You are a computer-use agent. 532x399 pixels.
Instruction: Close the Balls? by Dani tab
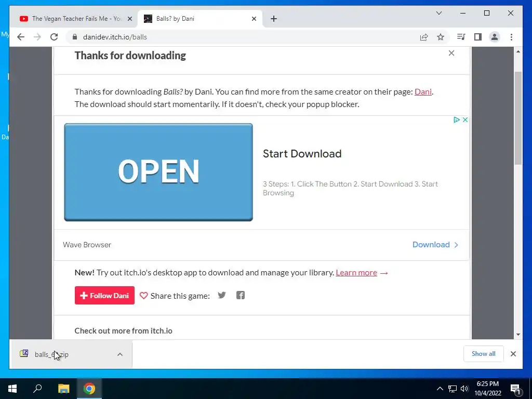pyautogui.click(x=254, y=19)
